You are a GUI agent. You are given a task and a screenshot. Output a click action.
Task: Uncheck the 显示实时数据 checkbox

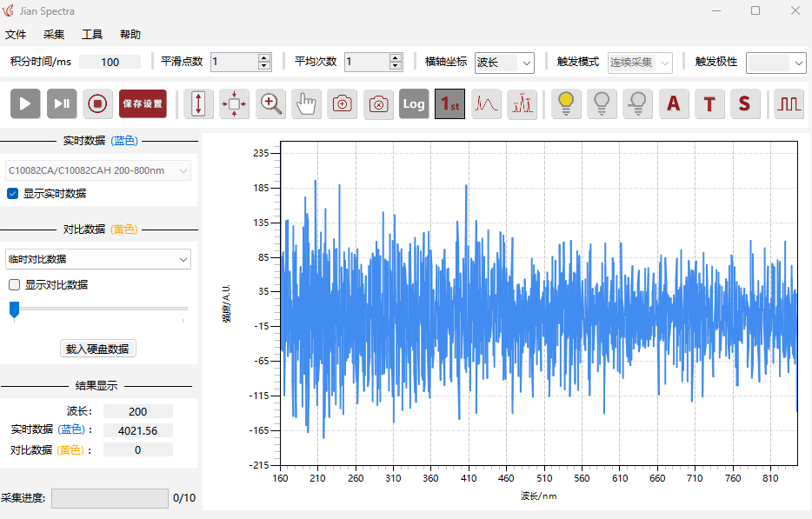coord(13,193)
